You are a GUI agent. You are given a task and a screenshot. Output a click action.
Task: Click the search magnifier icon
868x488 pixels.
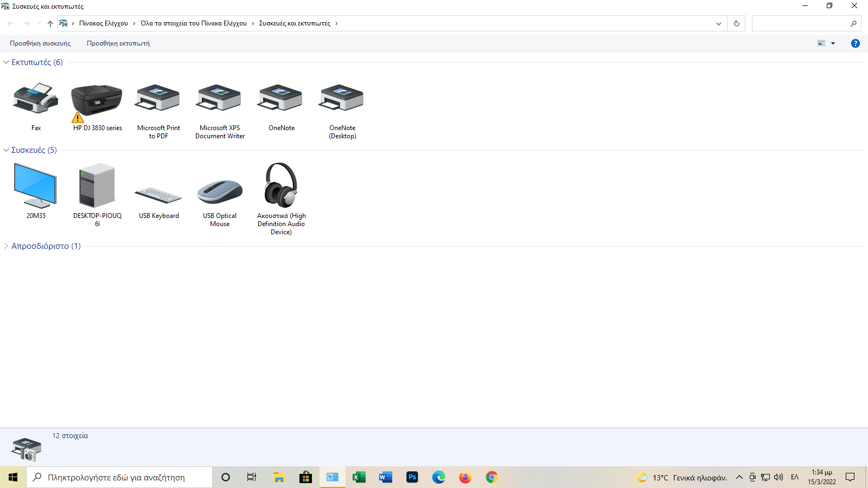pyautogui.click(x=853, y=23)
